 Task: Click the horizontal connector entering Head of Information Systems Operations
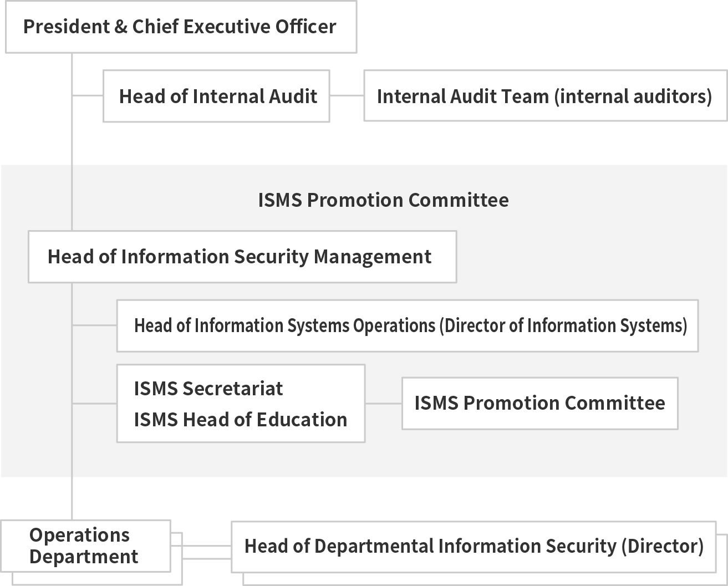94,325
